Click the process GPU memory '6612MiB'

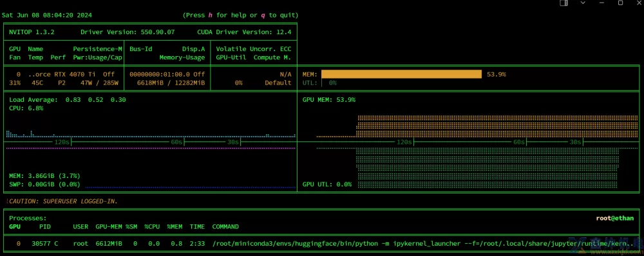click(109, 244)
